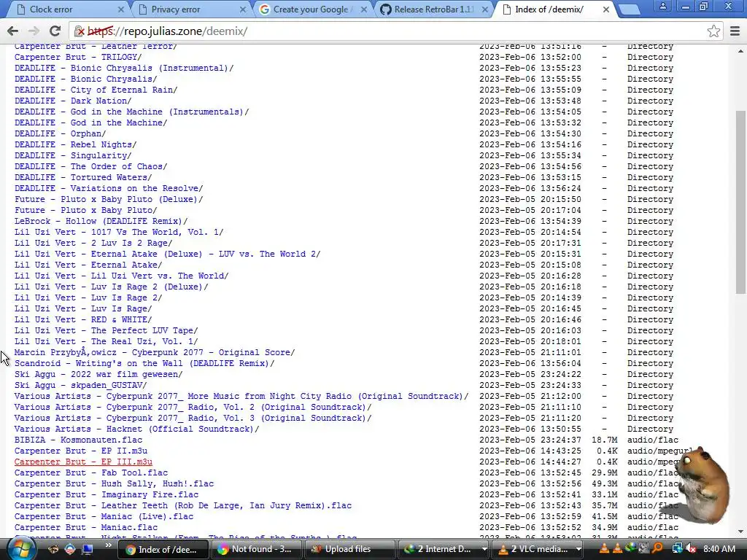Open Lil Uzi Vert - 2 Luv Is 2 Rage

(93, 244)
